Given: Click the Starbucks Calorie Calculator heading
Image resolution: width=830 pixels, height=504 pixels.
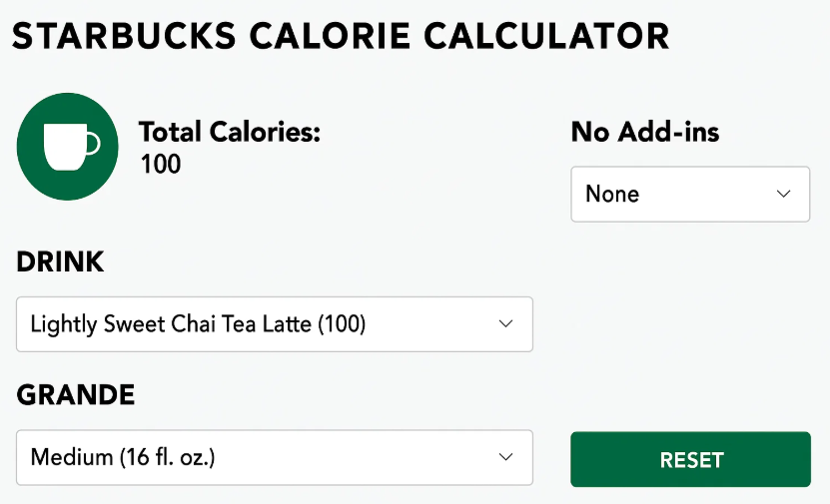Looking at the screenshot, I should pos(341,37).
